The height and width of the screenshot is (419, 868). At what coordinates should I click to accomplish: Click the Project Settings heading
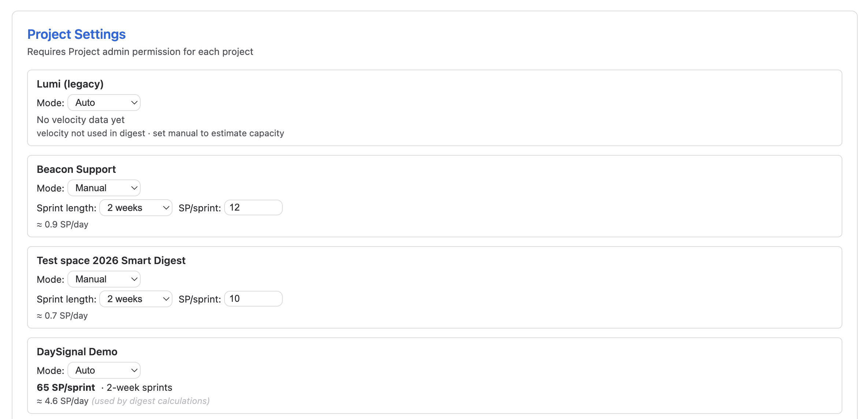click(77, 34)
